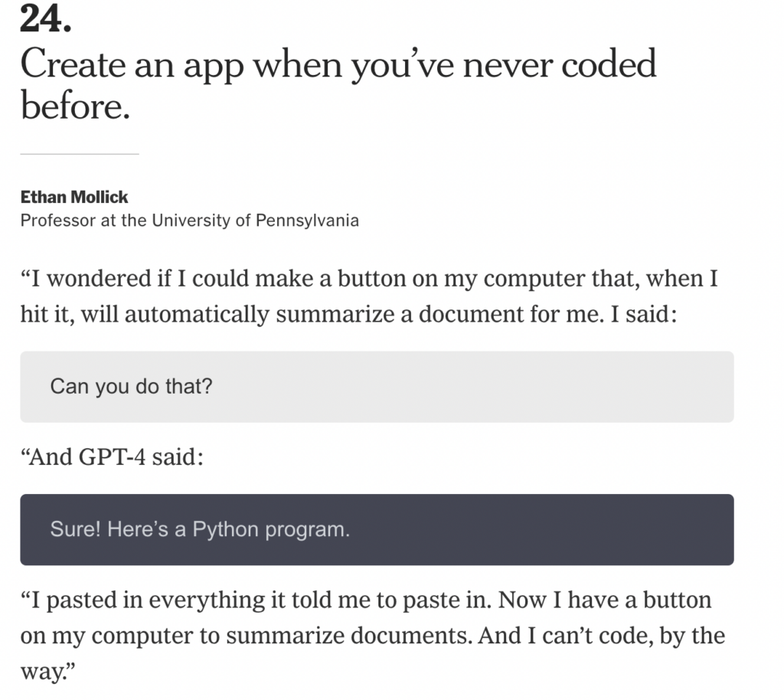Viewport: 784px width, 700px height.
Task: Click the gray prompt box "Can you do that?"
Action: coord(377,387)
